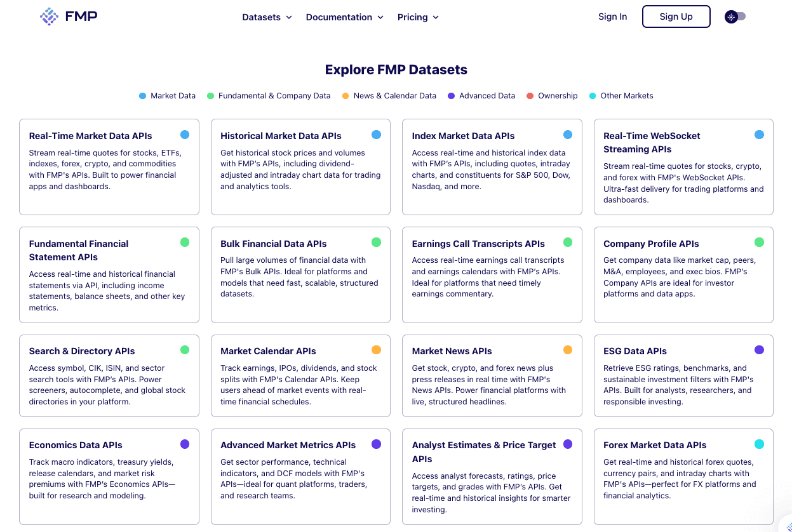This screenshot has width=792, height=532.
Task: Click the Sign Up button
Action: pos(676,16)
